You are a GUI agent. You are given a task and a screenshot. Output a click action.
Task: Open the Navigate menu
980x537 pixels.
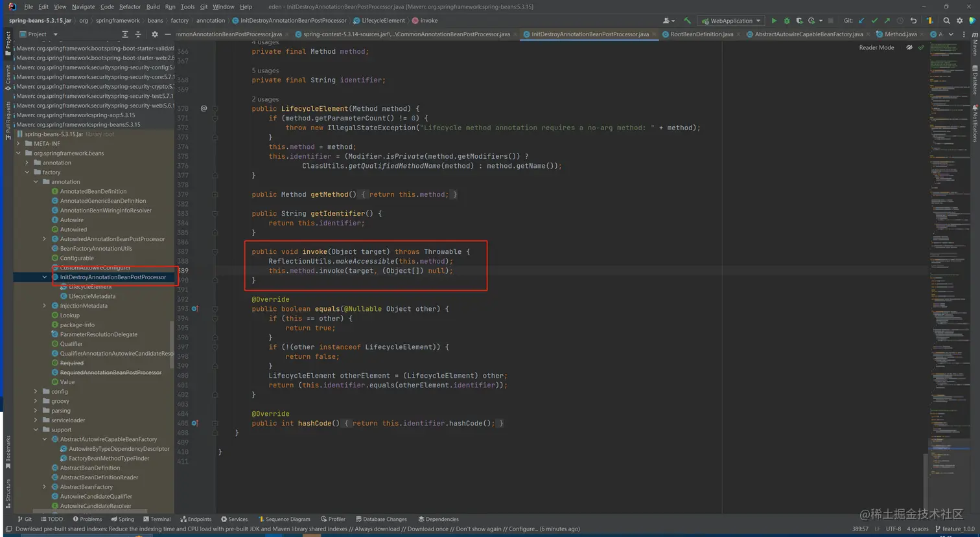[x=83, y=6]
